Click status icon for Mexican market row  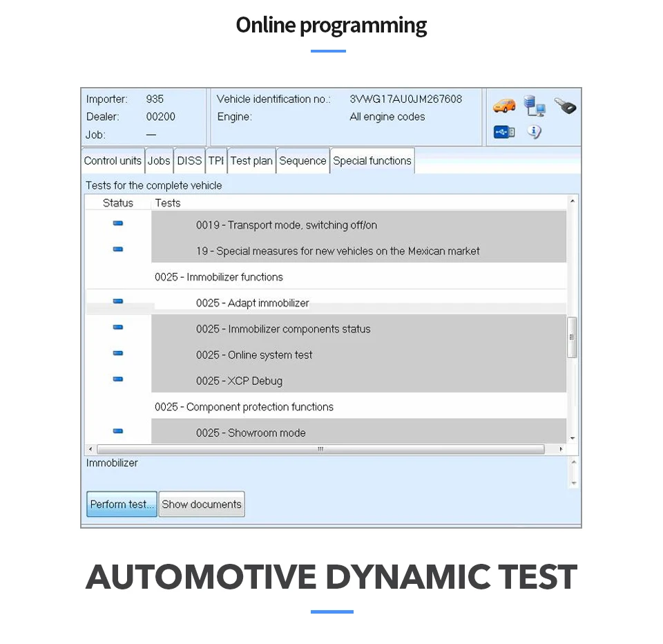pyautogui.click(x=118, y=249)
